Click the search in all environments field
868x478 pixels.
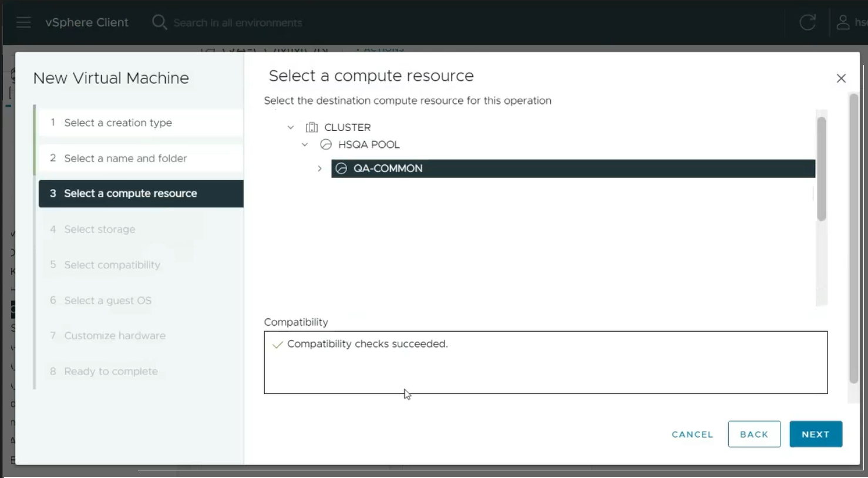pyautogui.click(x=238, y=23)
